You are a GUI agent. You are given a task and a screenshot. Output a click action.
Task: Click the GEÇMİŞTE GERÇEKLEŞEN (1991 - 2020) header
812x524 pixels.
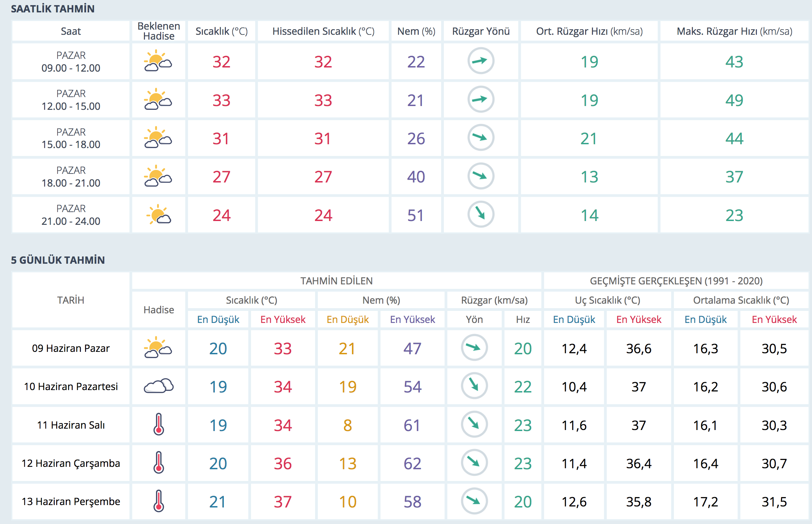676,281
